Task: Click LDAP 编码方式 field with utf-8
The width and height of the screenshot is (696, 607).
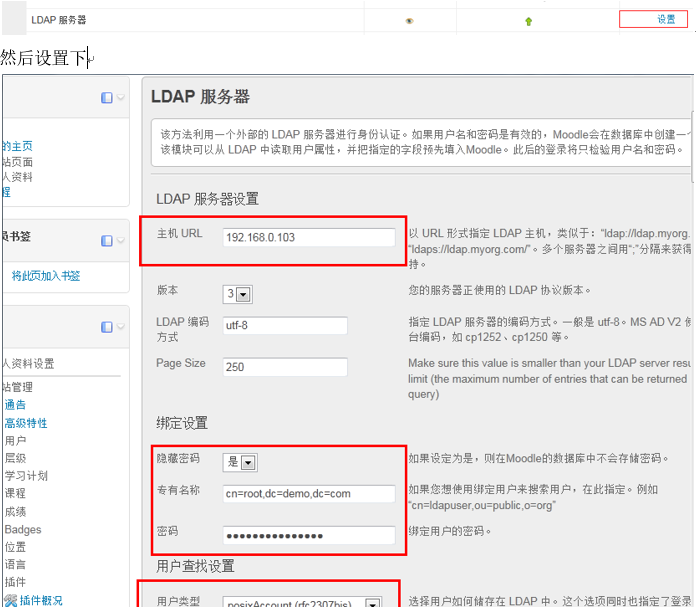Action: 285,325
